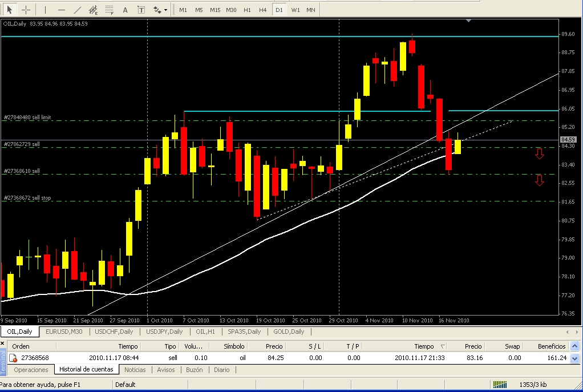583x392 pixels.
Task: Select the arrows objects tool
Action: pyautogui.click(x=157, y=10)
